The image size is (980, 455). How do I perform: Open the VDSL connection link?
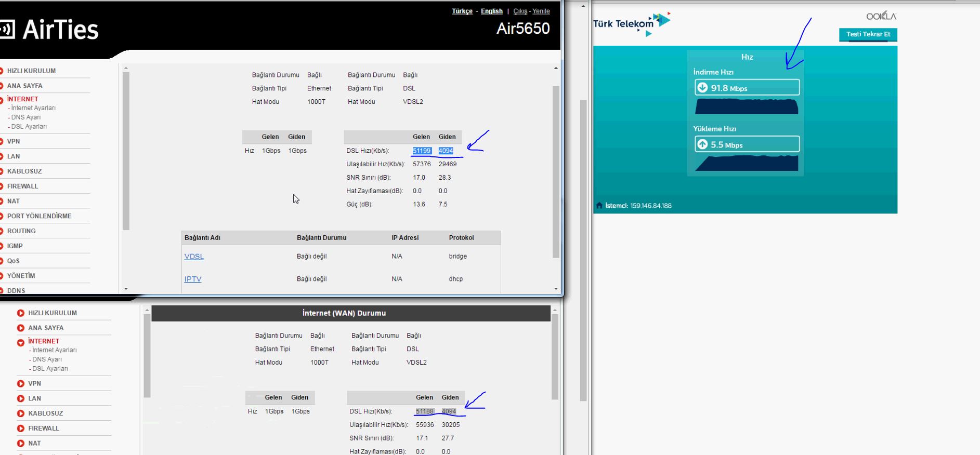coord(194,257)
